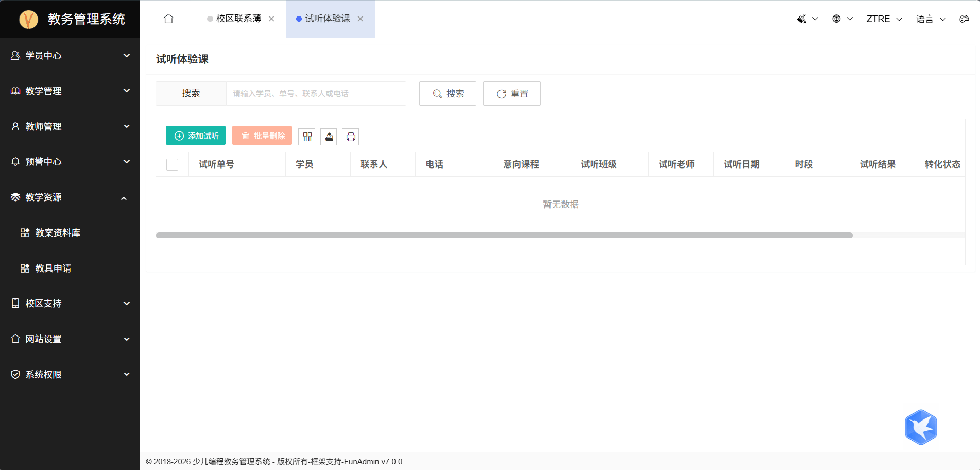Click the 重置 reset button
Viewport: 980px width, 470px height.
click(x=512, y=94)
